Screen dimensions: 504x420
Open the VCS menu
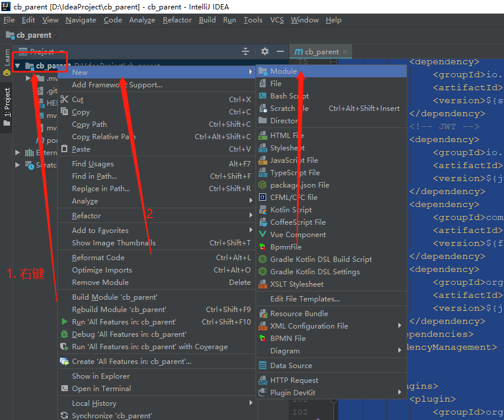point(277,20)
